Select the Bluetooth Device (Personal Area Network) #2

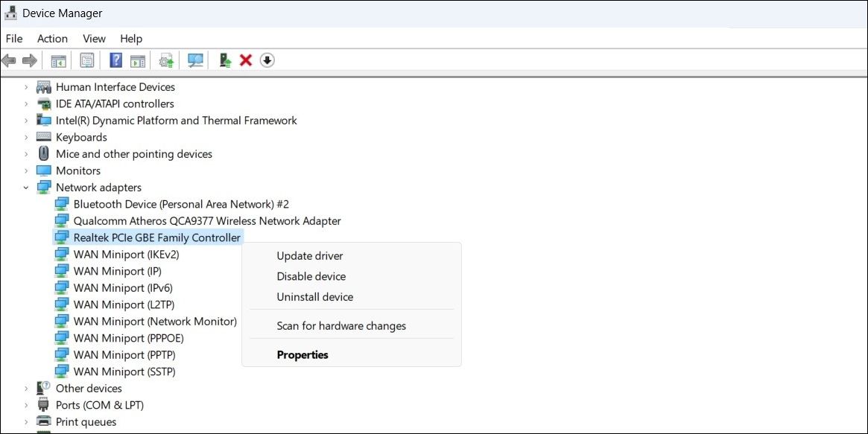pos(181,203)
